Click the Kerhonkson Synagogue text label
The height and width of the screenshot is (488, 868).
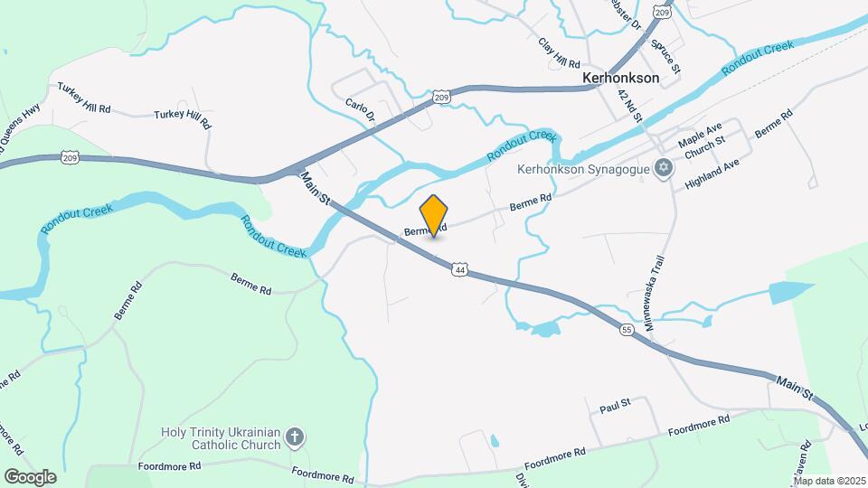pyautogui.click(x=583, y=169)
